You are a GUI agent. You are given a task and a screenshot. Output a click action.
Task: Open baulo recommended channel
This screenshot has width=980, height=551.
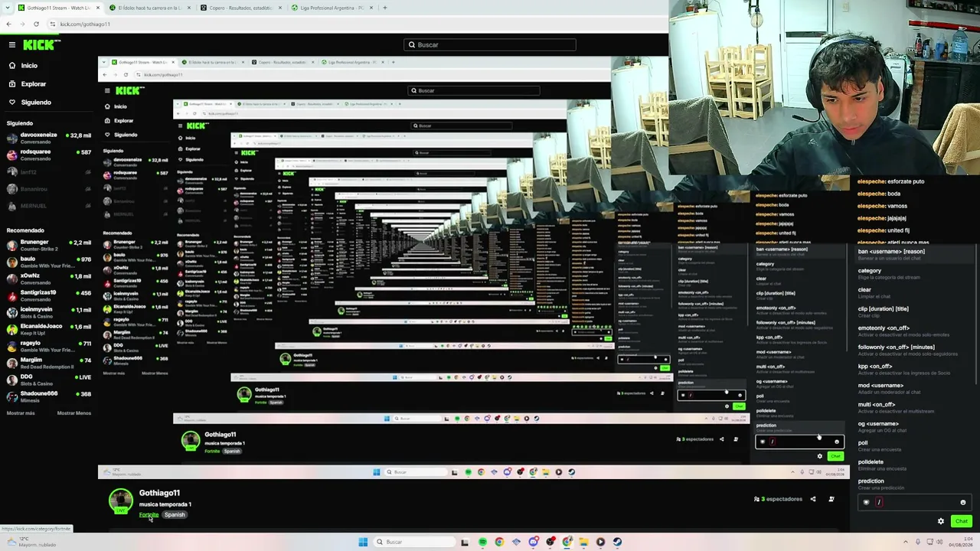point(49,262)
